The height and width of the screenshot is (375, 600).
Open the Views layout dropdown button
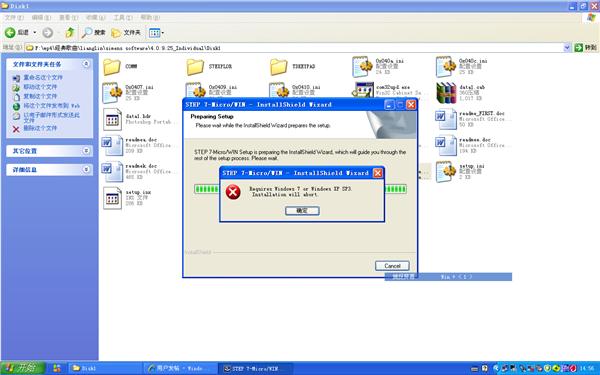tap(156, 33)
